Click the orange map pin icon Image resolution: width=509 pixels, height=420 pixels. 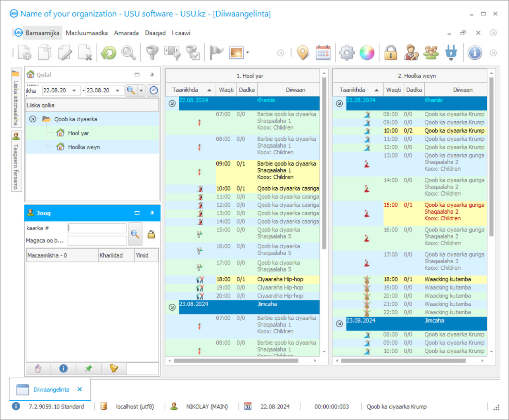coord(303,53)
